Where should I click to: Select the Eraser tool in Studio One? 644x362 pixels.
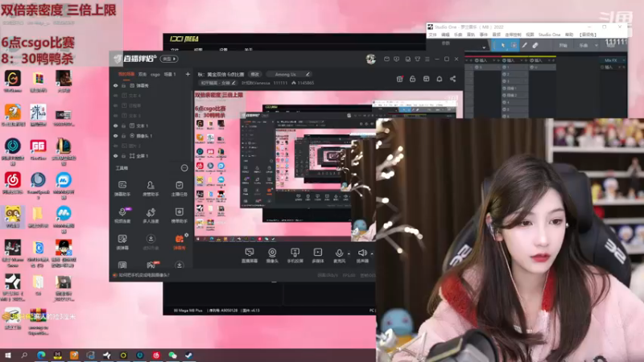click(535, 46)
